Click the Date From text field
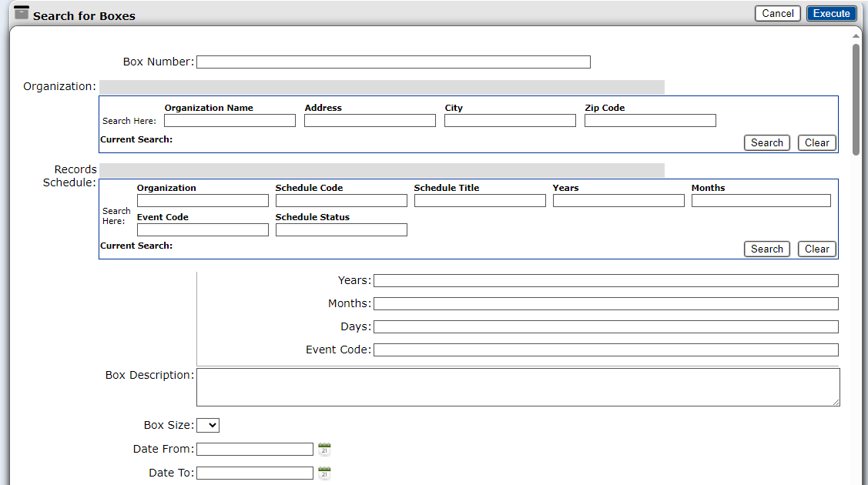The image size is (868, 485). click(255, 450)
